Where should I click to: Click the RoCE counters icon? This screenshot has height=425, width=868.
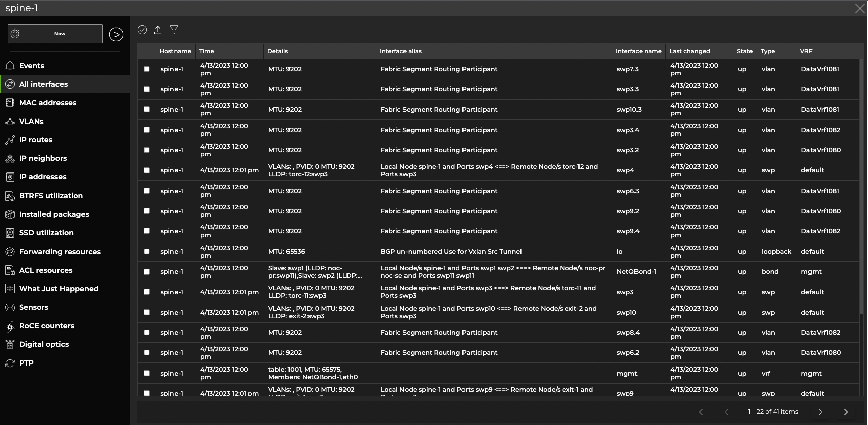pos(10,326)
